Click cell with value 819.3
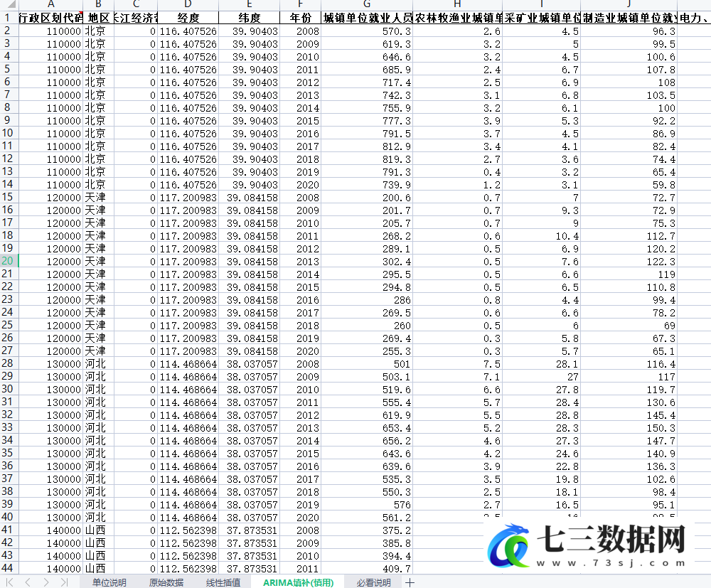 tap(367, 159)
